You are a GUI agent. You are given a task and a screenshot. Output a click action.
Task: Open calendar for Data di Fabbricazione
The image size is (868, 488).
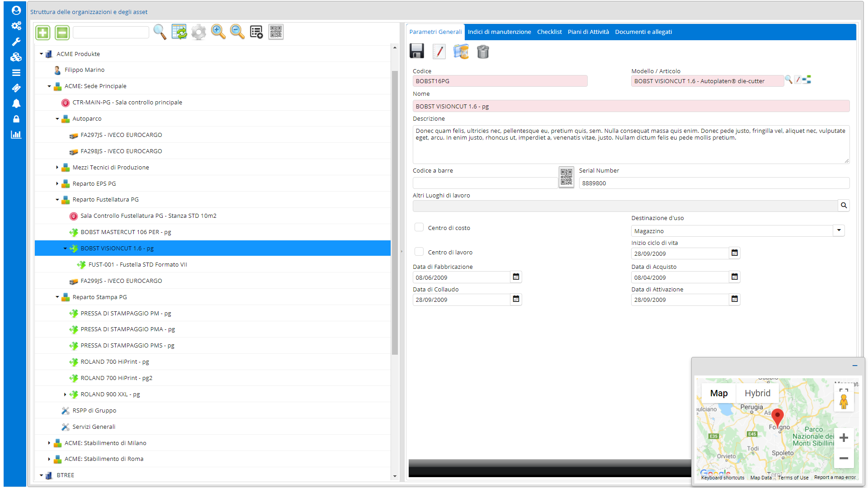click(516, 277)
